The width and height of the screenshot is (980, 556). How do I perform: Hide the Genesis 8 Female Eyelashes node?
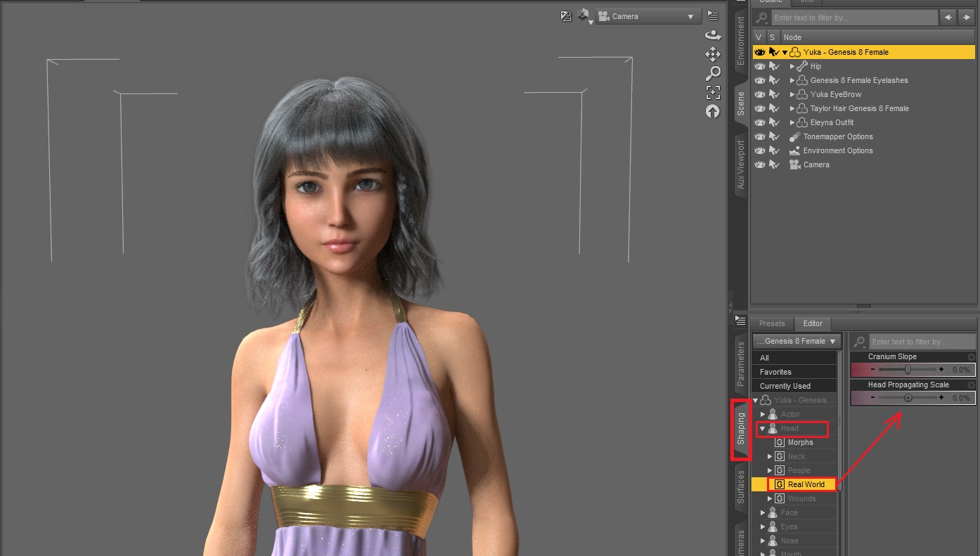click(759, 80)
